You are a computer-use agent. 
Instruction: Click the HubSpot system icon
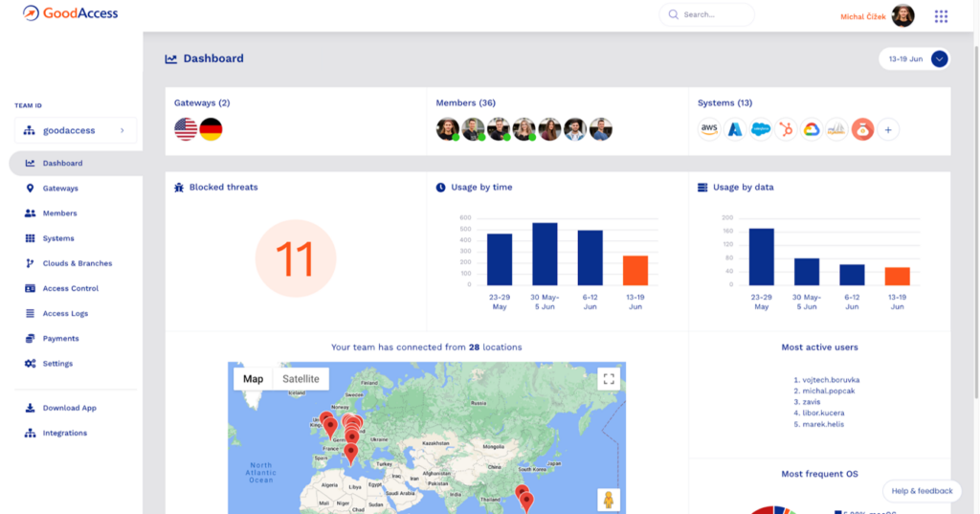(x=787, y=129)
